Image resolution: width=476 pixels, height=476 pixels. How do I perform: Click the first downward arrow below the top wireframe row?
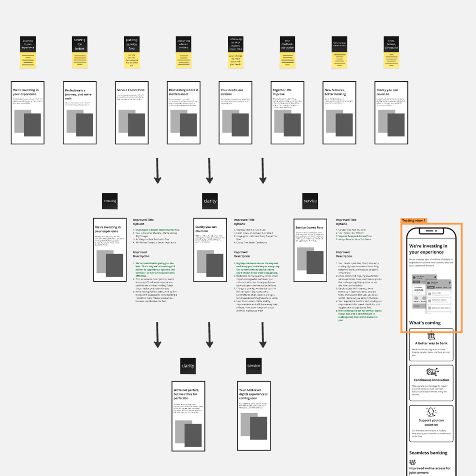coord(157,171)
